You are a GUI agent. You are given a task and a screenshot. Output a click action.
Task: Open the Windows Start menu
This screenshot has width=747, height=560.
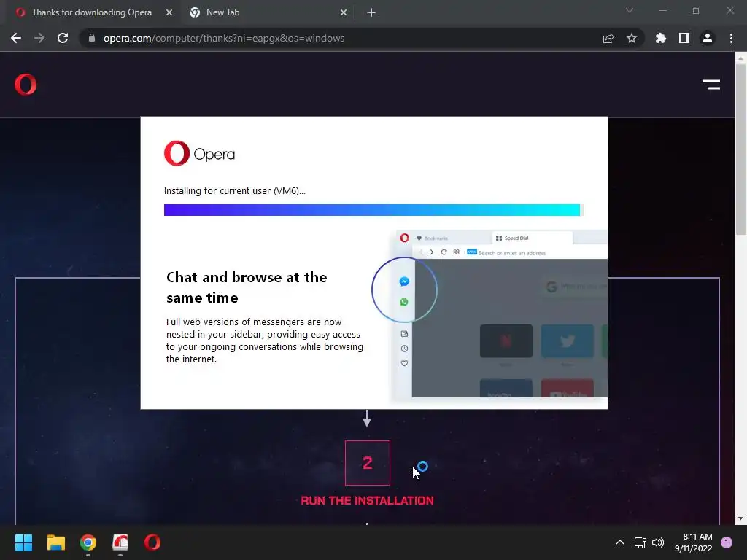23,542
